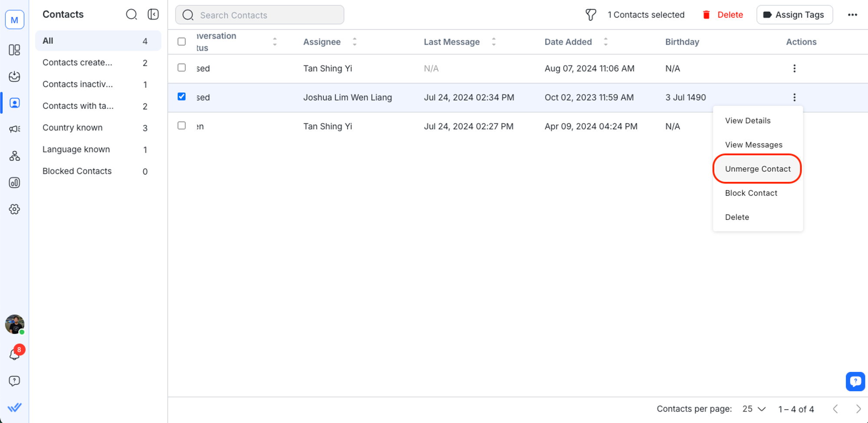Open the contacts per page dropdown
The width and height of the screenshot is (868, 423).
point(754,409)
